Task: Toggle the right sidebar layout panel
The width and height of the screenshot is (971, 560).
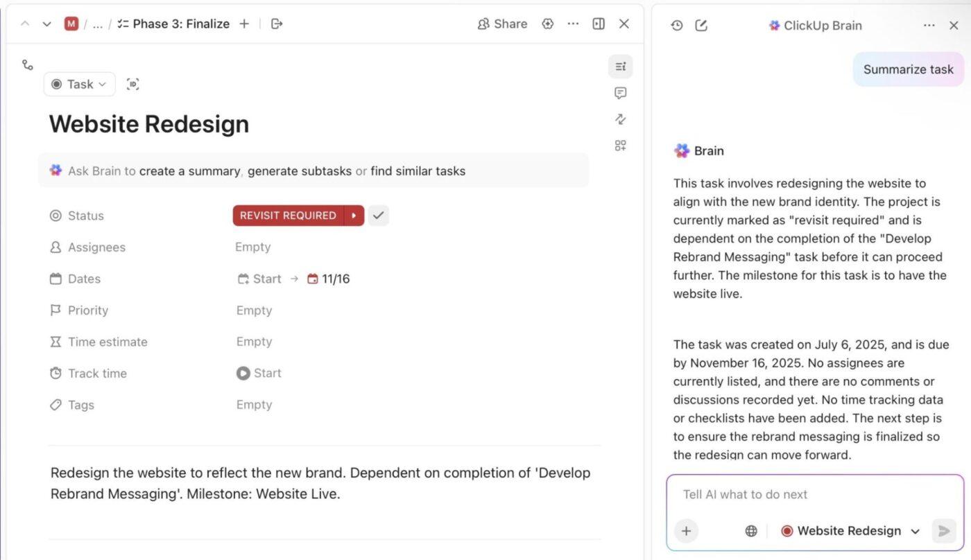Action: coord(598,24)
